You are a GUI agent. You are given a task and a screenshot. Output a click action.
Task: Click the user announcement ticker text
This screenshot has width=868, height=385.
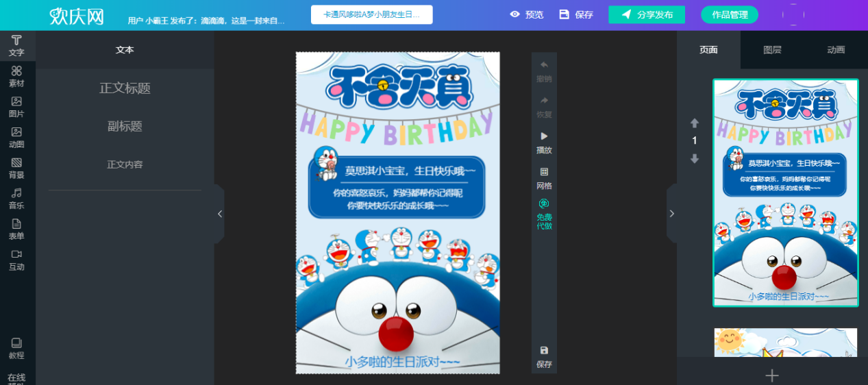pyautogui.click(x=206, y=21)
